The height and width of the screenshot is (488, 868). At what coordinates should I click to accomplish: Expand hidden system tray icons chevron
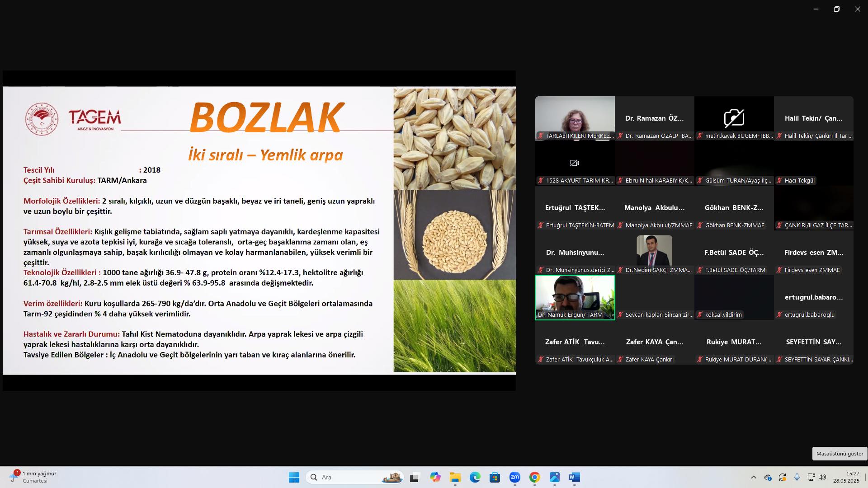pyautogui.click(x=753, y=477)
